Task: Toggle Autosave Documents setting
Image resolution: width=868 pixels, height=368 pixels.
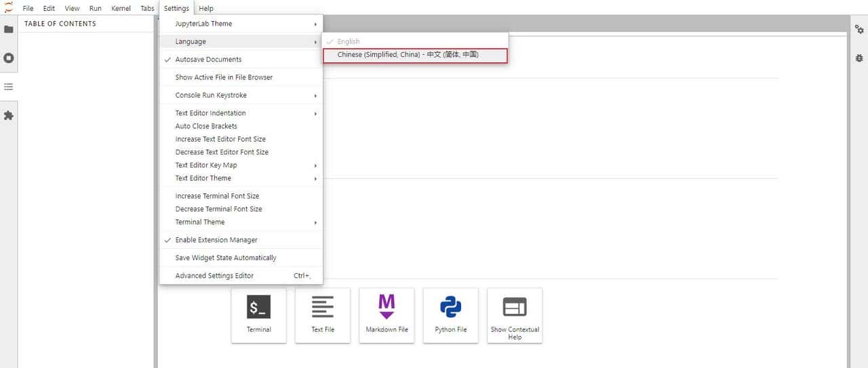Action: point(241,60)
